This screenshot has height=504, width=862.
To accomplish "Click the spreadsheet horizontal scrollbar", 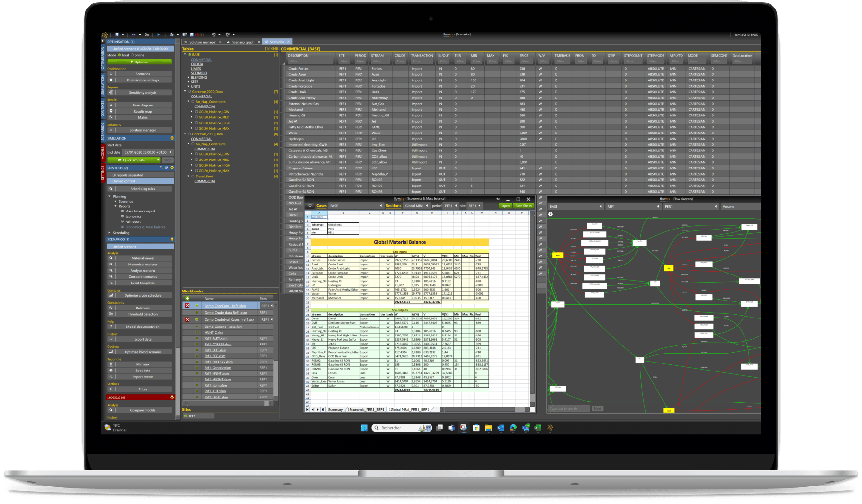I will [478, 409].
